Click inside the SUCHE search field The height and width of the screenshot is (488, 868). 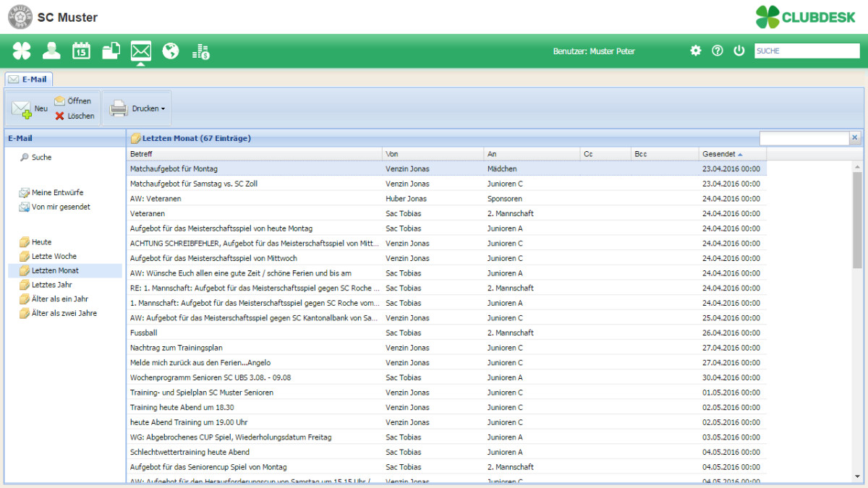pos(806,51)
